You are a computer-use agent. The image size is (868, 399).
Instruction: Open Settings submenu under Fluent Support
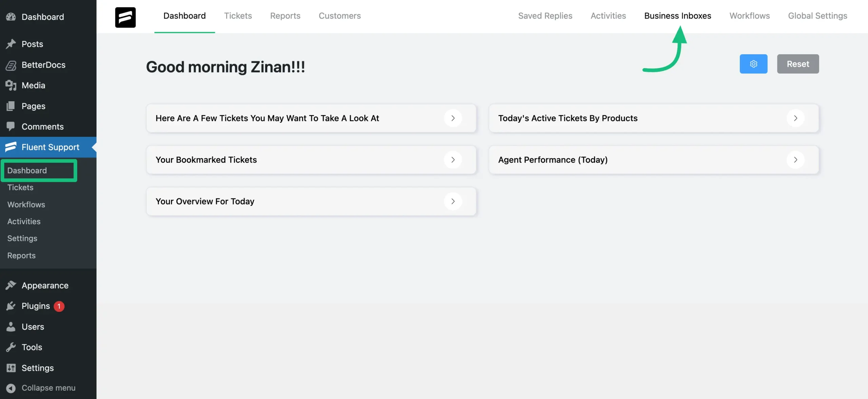(22, 238)
